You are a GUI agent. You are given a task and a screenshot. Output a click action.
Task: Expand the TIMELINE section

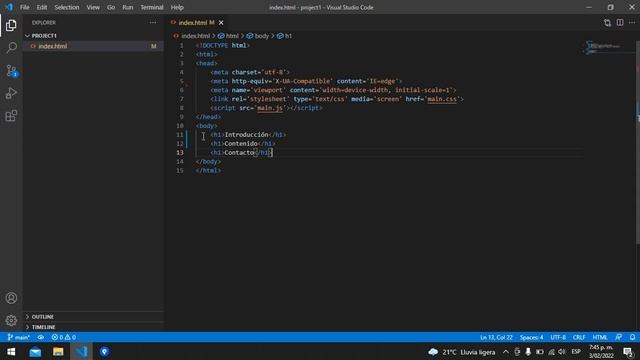click(x=43, y=327)
